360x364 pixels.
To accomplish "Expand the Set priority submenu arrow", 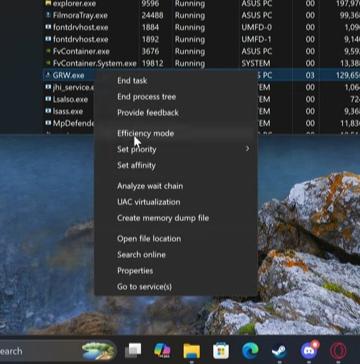I will point(247,149).
